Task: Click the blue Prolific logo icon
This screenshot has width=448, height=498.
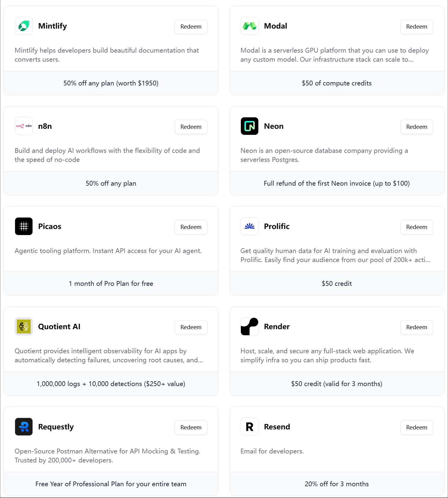Action: pyautogui.click(x=250, y=226)
